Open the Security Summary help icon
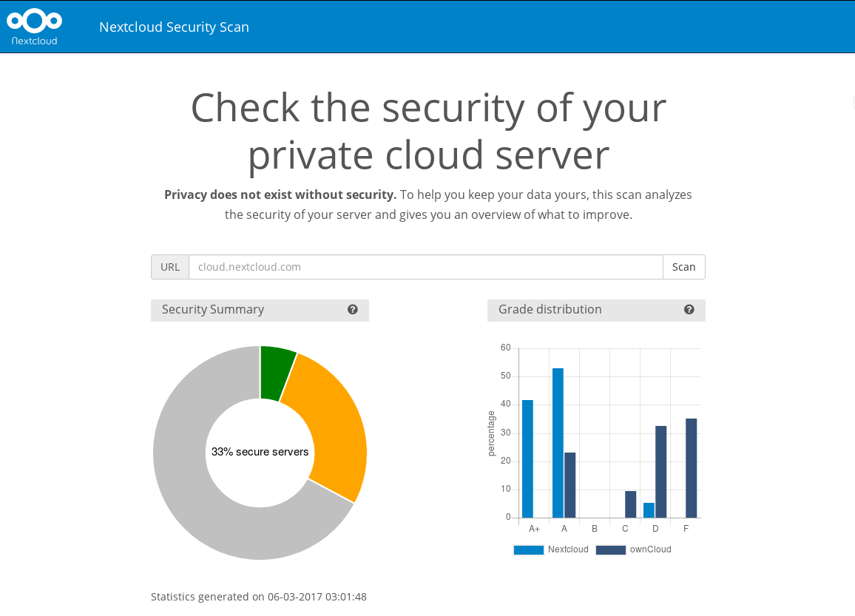Screen dimensions: 855x616 pyautogui.click(x=353, y=310)
